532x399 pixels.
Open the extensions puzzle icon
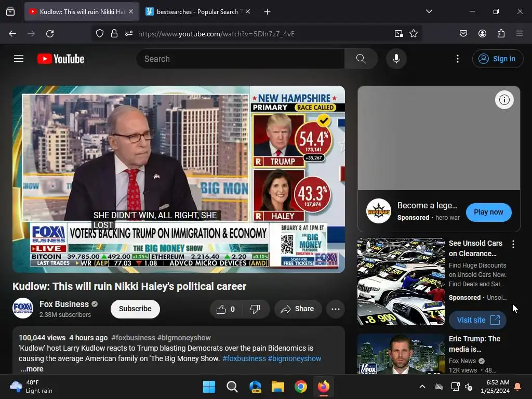501,34
